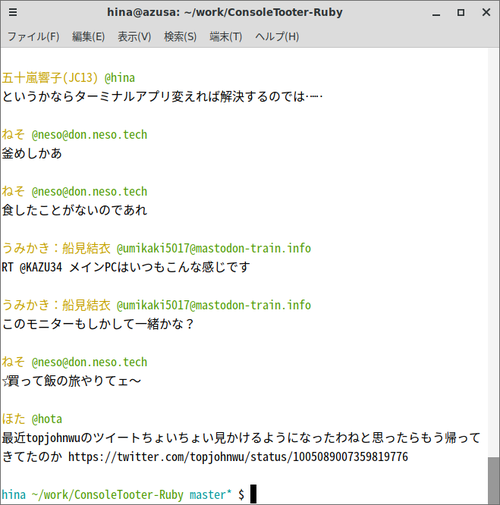The width and height of the screenshot is (500, 505).
Task: Click the shell prompt cursor block
Action: coord(253,494)
